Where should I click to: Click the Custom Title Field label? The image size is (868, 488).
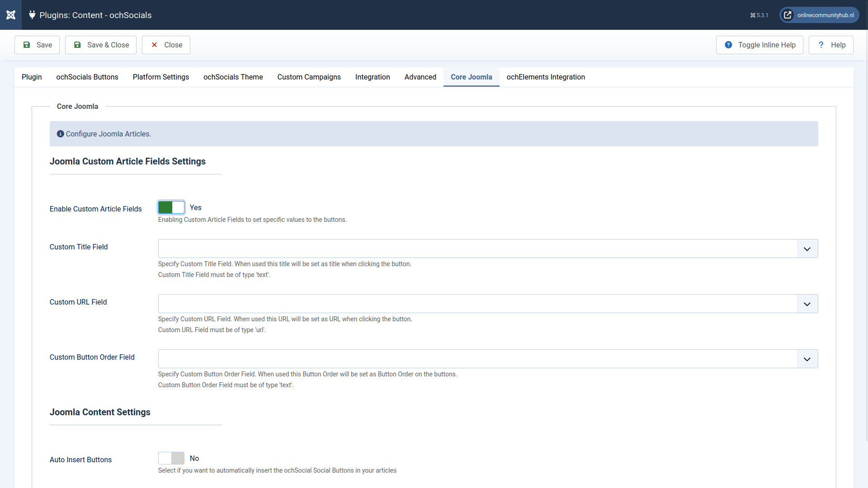[x=79, y=247]
